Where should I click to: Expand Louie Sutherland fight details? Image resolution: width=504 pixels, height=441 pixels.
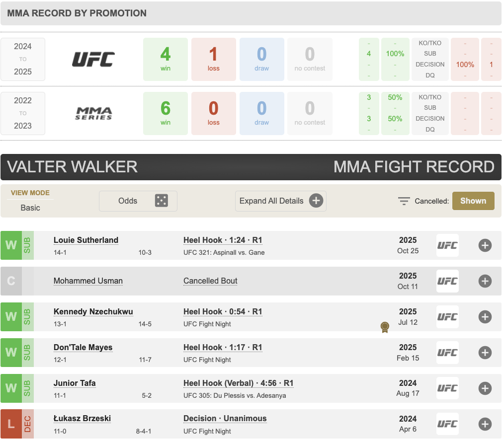[x=485, y=245]
